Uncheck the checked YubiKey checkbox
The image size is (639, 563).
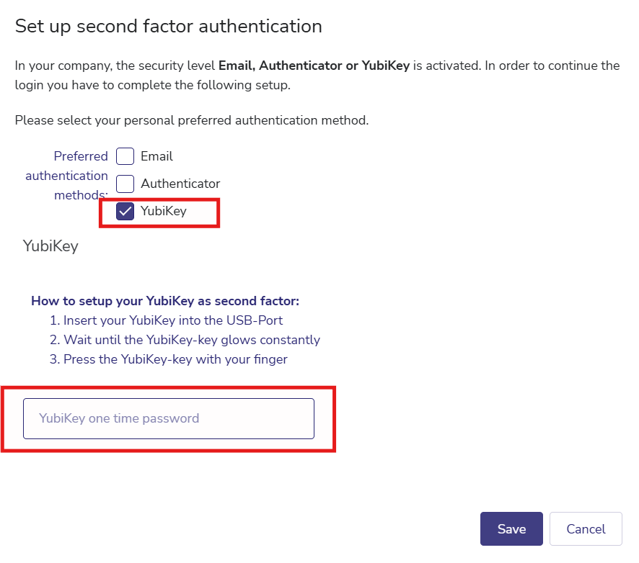point(125,211)
